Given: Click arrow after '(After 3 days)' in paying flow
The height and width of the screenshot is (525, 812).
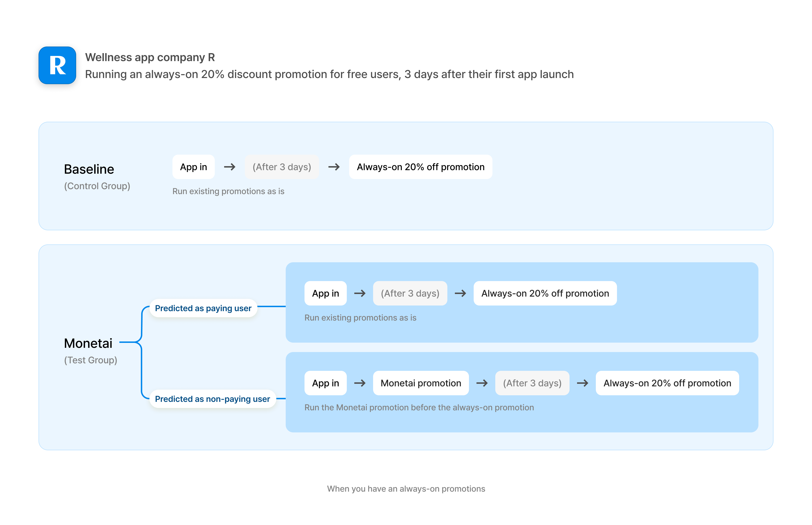Looking at the screenshot, I should click(460, 294).
